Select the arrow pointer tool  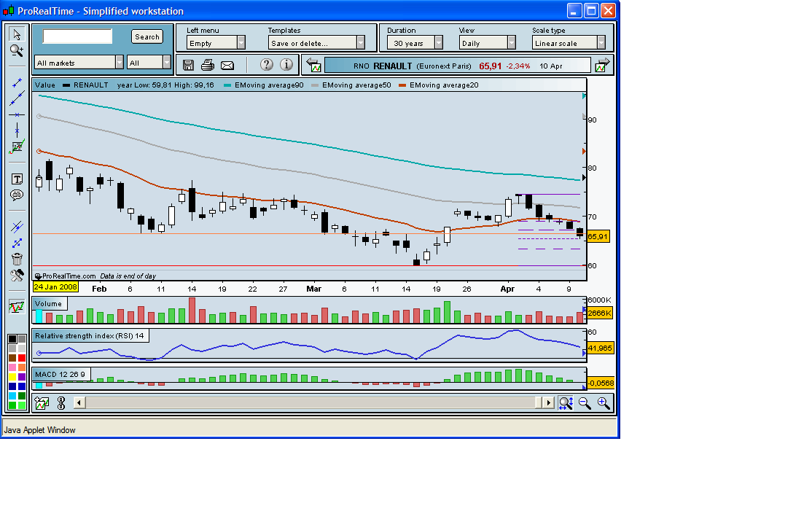[17, 34]
